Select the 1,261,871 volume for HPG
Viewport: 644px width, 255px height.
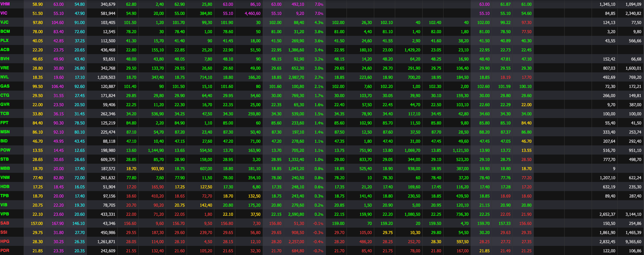[106, 242]
